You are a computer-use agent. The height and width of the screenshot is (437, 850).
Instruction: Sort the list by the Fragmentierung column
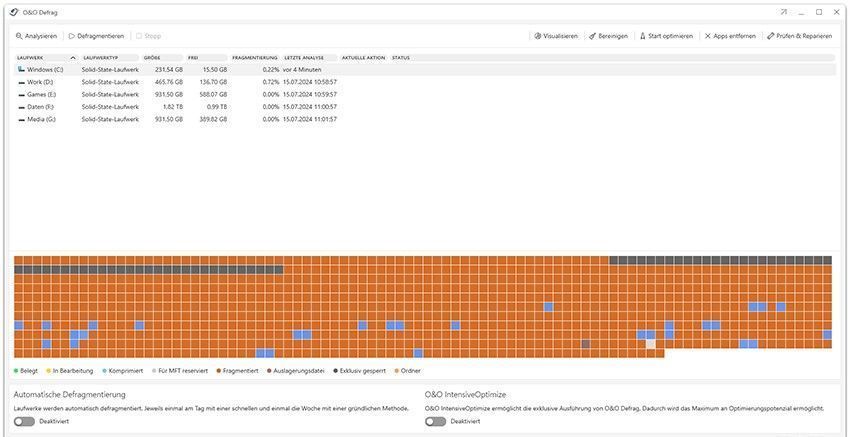(x=254, y=58)
